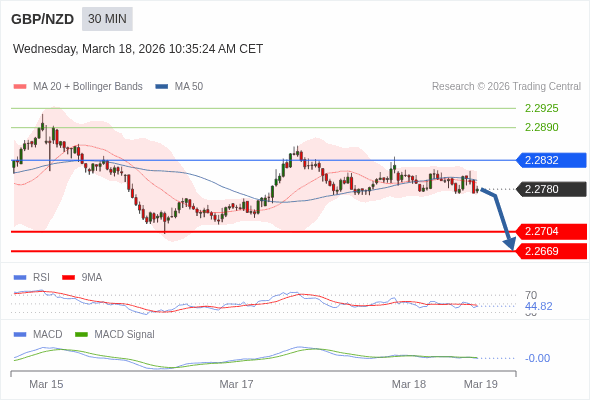Viewport: 590px width, 400px height.
Task: Click the 30 MIN timeframe badge
Action: [107, 19]
